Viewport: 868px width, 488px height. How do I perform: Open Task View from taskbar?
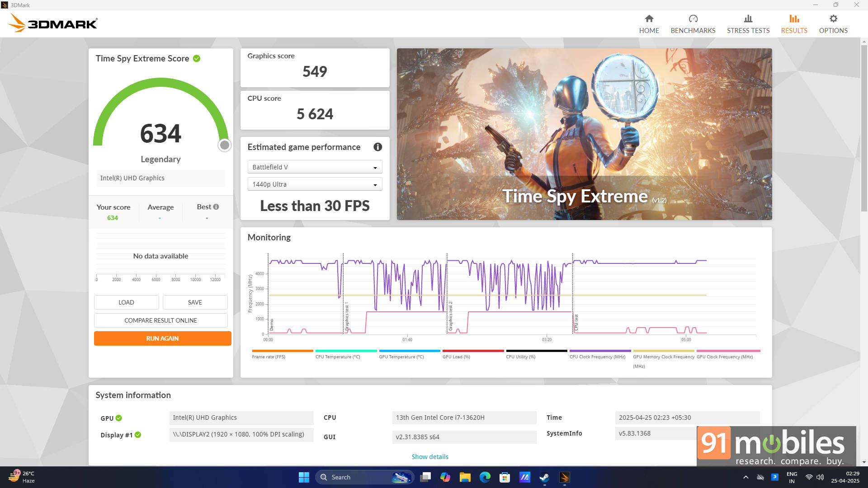(x=425, y=477)
